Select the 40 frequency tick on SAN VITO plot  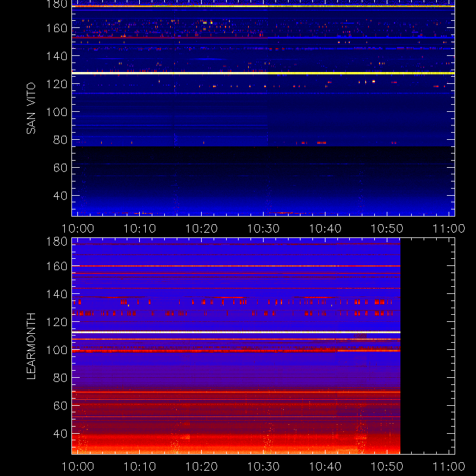coord(60,196)
